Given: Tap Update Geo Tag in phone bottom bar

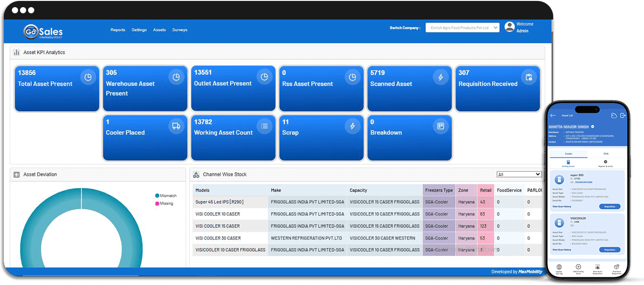Looking at the screenshot, I should pyautogui.click(x=559, y=269).
